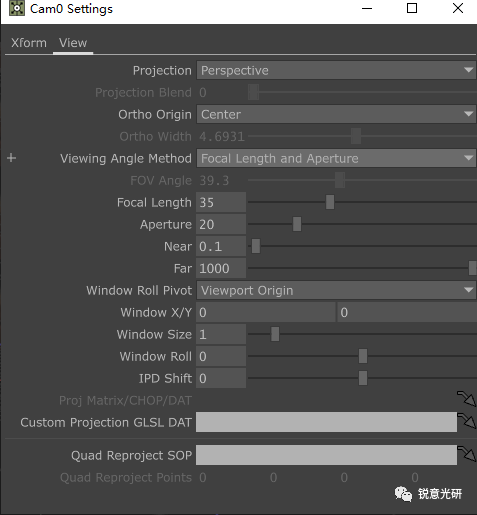
Task: Maximize the Cam0 Settings window
Action: [412, 8]
